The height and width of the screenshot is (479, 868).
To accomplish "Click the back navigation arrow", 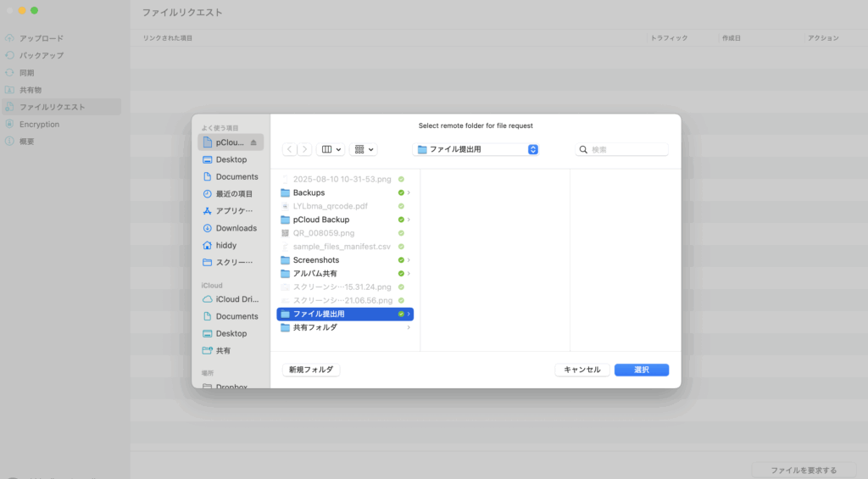I will coord(290,149).
